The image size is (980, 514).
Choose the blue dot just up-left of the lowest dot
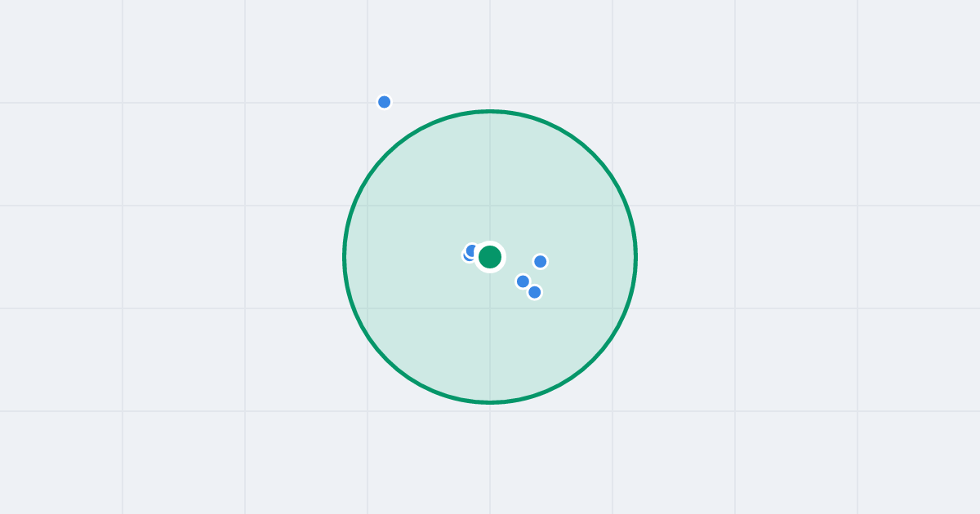point(523,281)
